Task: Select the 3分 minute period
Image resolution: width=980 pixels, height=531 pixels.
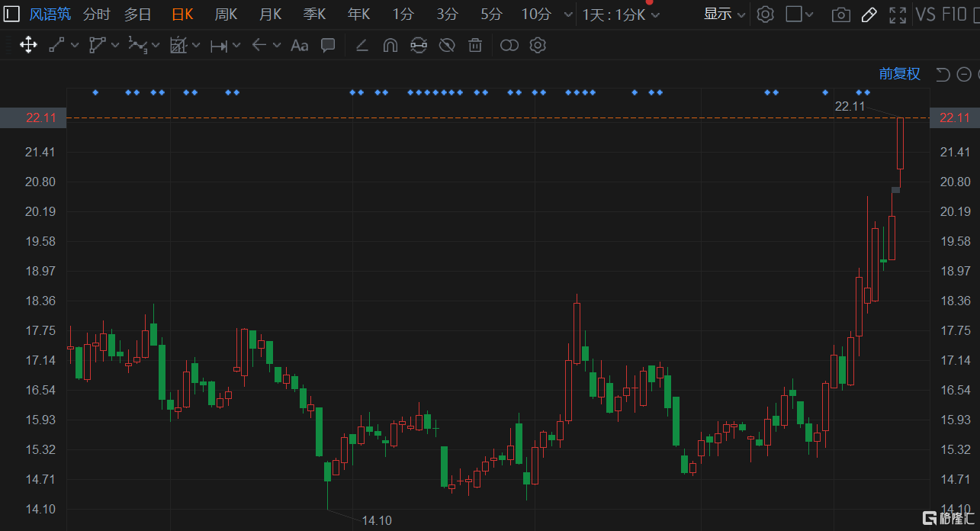Action: pos(447,14)
